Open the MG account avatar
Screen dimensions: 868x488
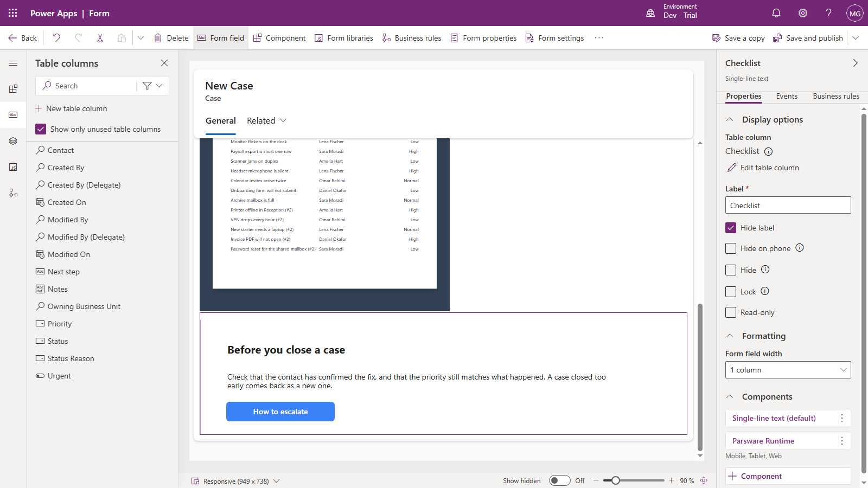coord(855,13)
